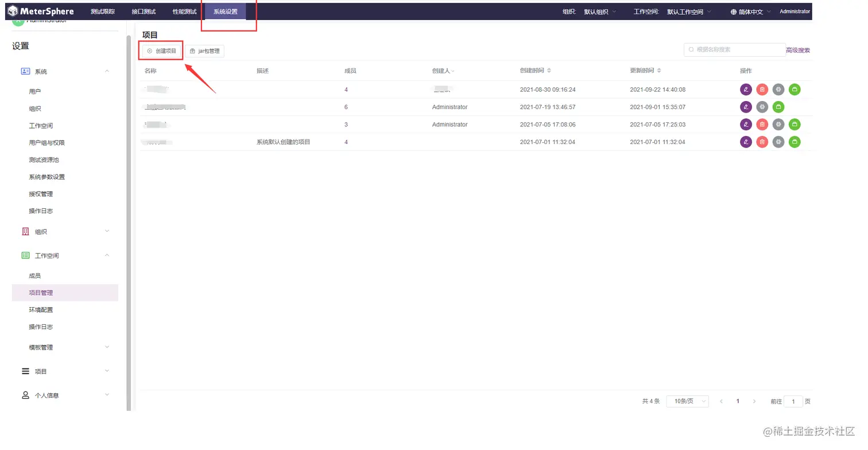Click the MeterSphere logo

(x=40, y=11)
